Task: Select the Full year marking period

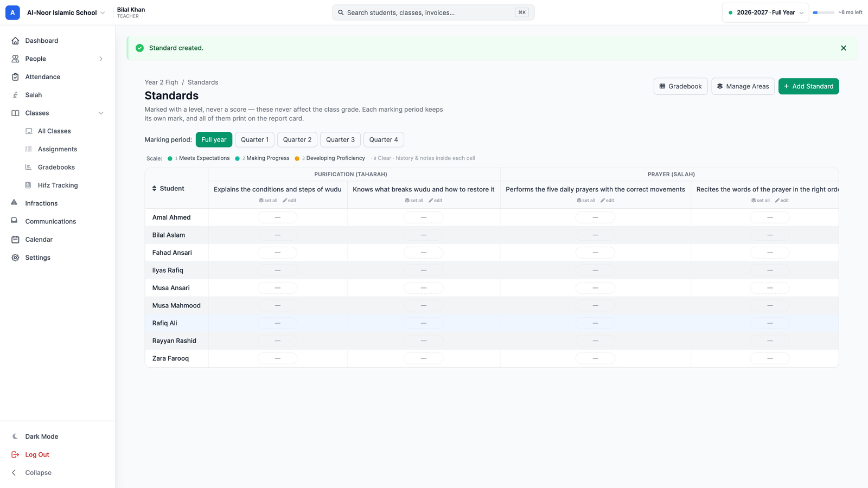Action: pos(214,140)
